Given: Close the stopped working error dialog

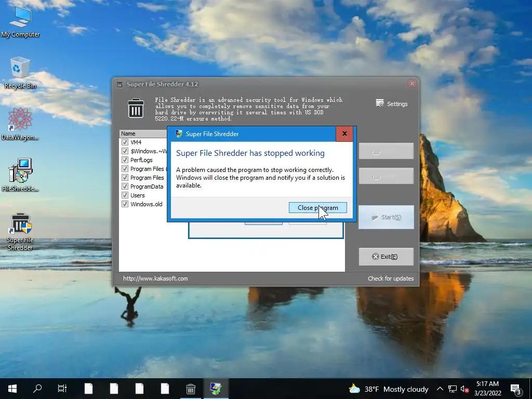Looking at the screenshot, I should [x=344, y=134].
